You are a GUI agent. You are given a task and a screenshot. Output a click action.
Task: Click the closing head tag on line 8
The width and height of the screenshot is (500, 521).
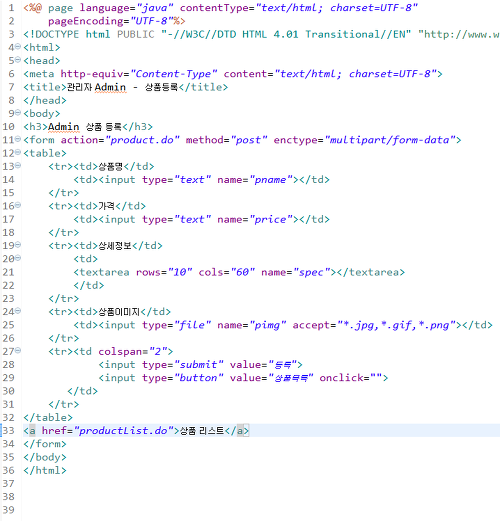pos(45,101)
